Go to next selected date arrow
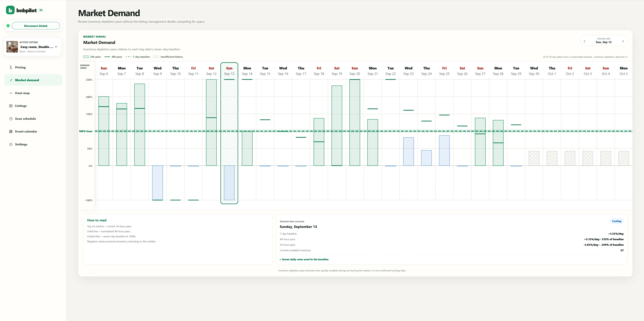Screen dimensions: 644x321 (x=623, y=41)
